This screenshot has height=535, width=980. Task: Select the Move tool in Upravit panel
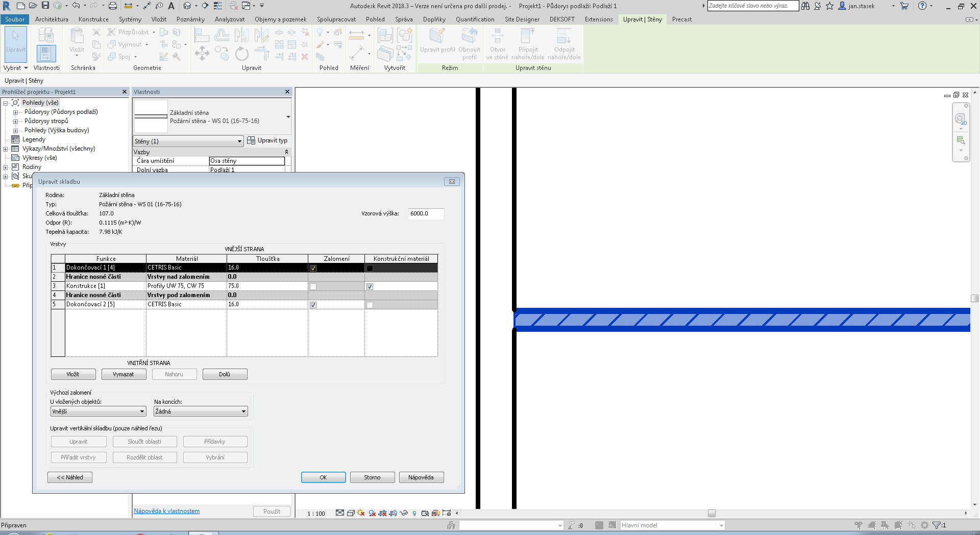tap(202, 54)
